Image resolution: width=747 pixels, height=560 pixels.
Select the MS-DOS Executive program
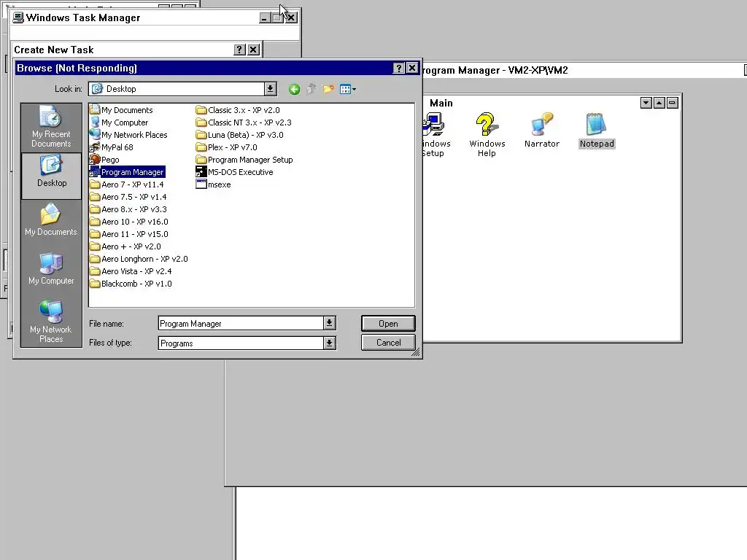(x=235, y=172)
